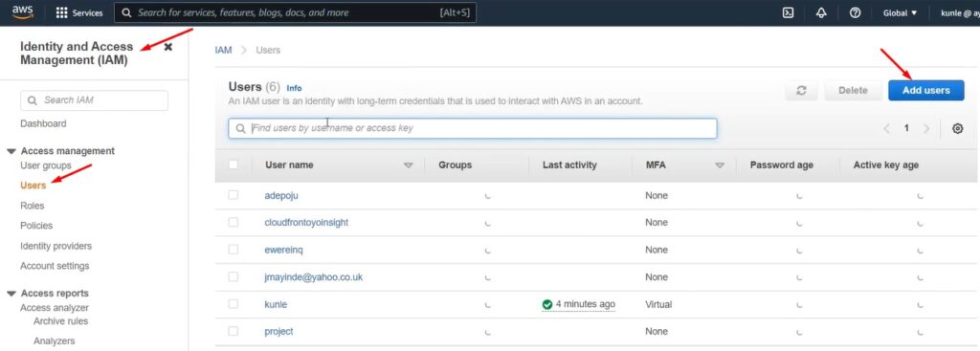The width and height of the screenshot is (980, 351).
Task: Open user adepoju
Action: click(281, 195)
